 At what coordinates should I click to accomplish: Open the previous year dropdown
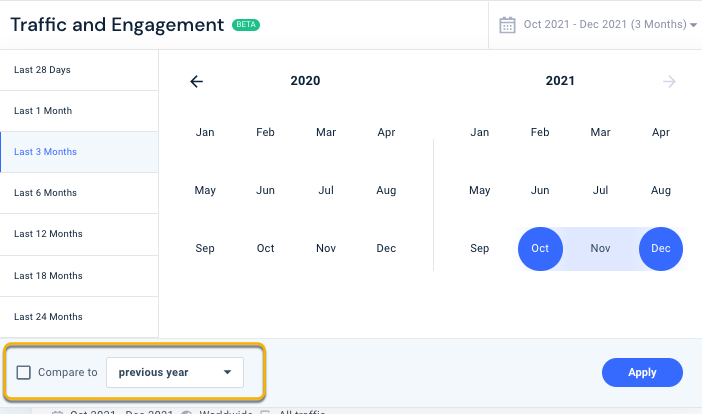pyautogui.click(x=174, y=373)
